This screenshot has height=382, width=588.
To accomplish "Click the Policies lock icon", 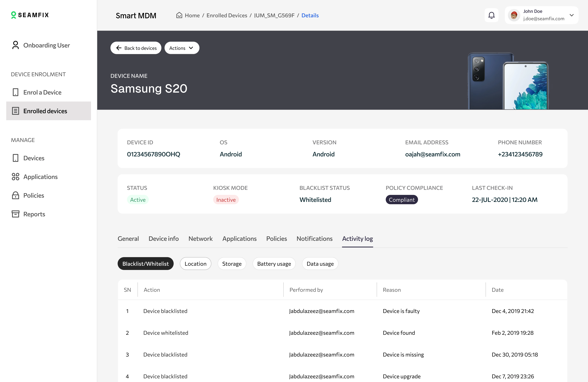I will pyautogui.click(x=15, y=195).
